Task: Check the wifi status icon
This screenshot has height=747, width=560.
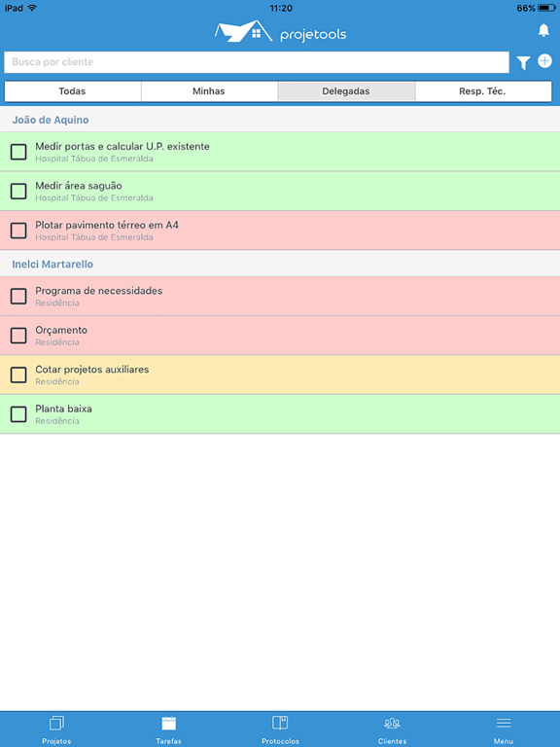Action: tap(32, 8)
